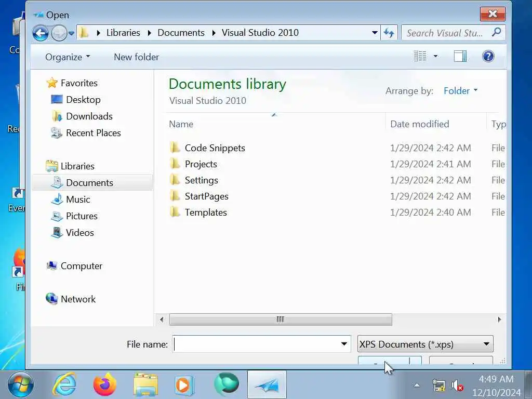Open the Desktop favorite
Viewport: 532px width, 399px height.
(x=83, y=99)
